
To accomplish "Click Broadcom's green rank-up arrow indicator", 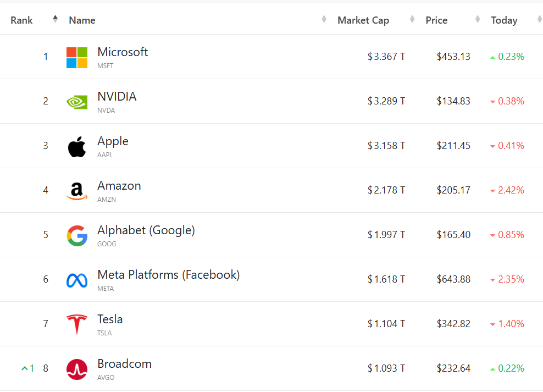I will tap(24, 368).
